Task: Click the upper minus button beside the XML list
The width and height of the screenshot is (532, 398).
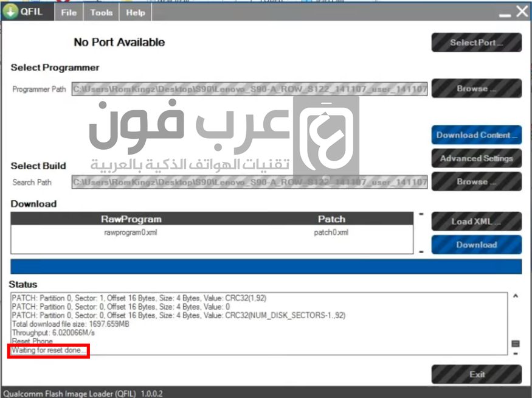Action: 421,214
